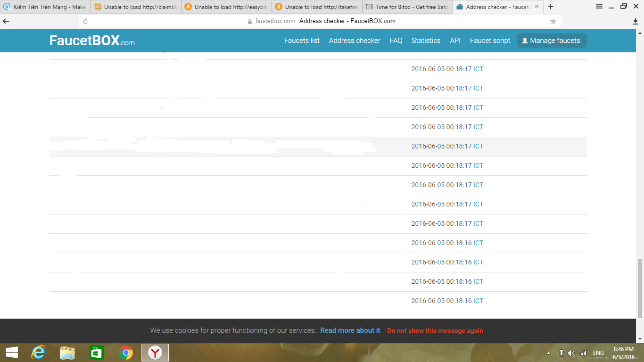Open the Windows Start menu

click(12, 353)
